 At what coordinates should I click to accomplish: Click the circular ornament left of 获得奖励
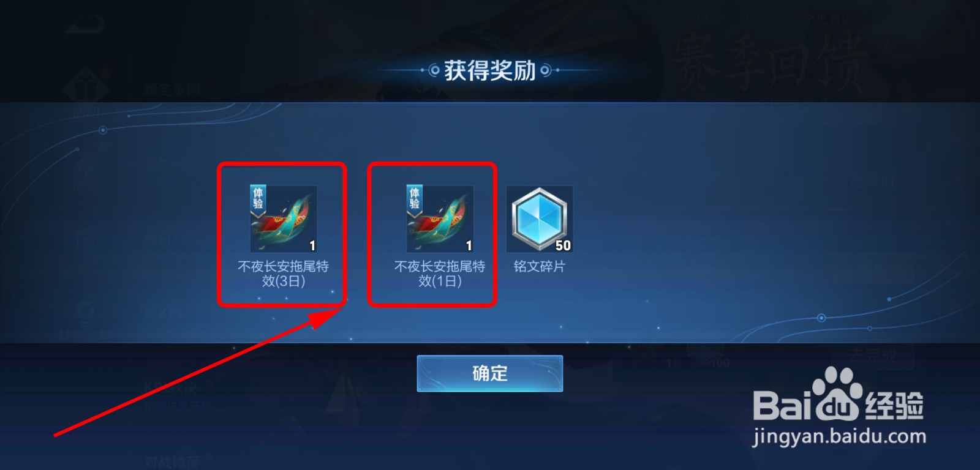(x=434, y=70)
